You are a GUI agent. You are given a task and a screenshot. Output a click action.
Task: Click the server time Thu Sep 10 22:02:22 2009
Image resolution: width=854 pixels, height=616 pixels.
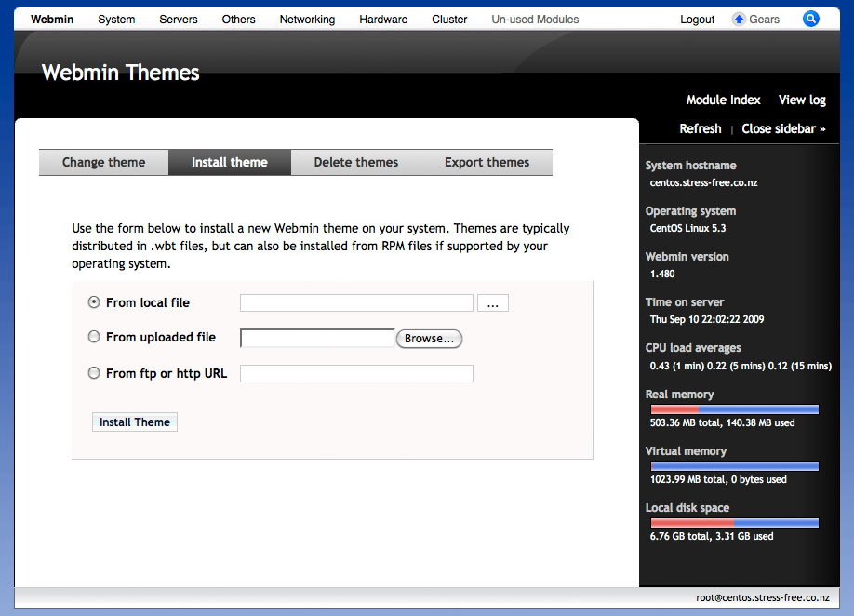(707, 319)
